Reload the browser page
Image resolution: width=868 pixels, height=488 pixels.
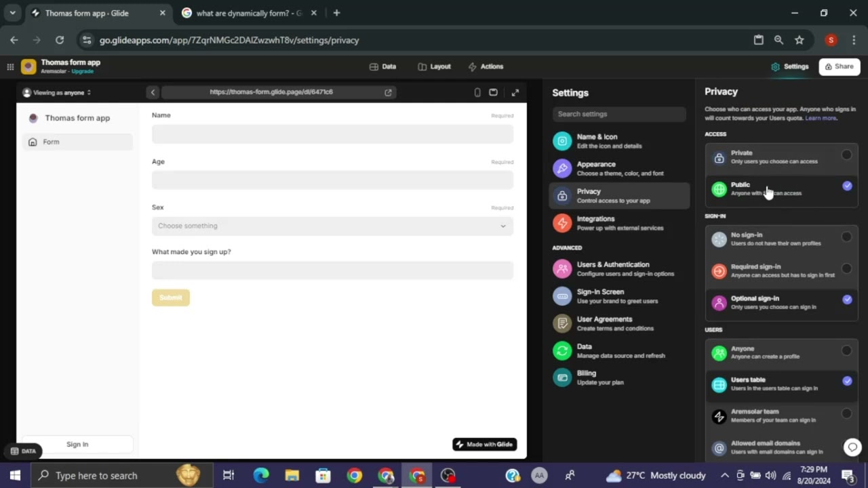(x=60, y=40)
